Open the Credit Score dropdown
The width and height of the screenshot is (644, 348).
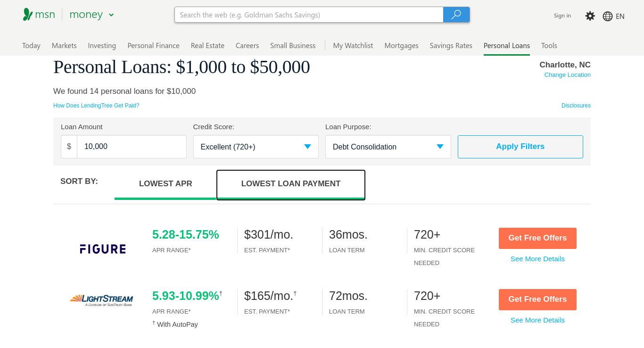(256, 147)
